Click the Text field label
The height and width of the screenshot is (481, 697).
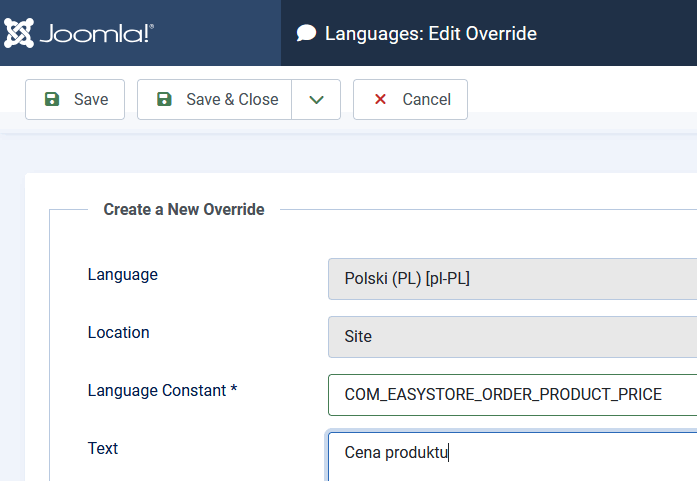pyautogui.click(x=103, y=449)
